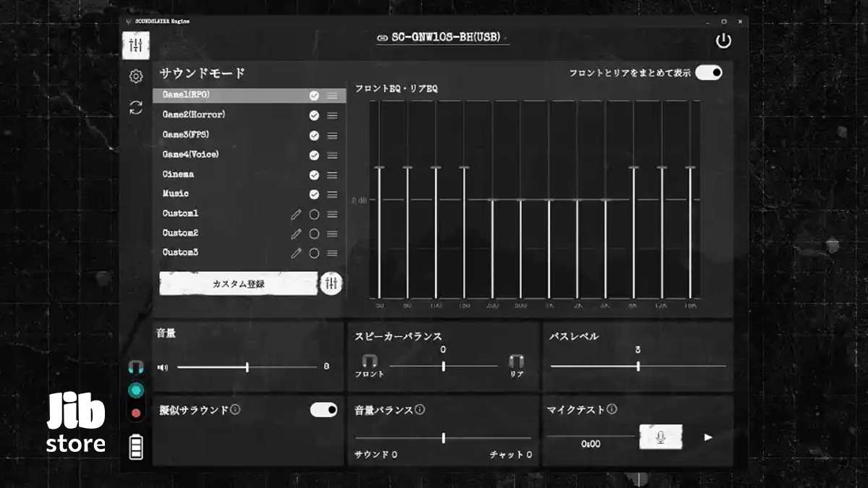Select the Music sound mode

(176, 194)
